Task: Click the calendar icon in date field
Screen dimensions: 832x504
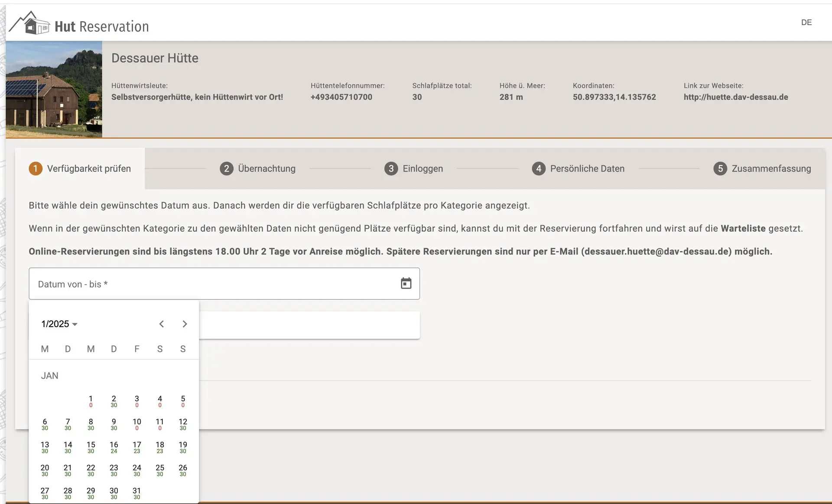Action: pyautogui.click(x=406, y=283)
